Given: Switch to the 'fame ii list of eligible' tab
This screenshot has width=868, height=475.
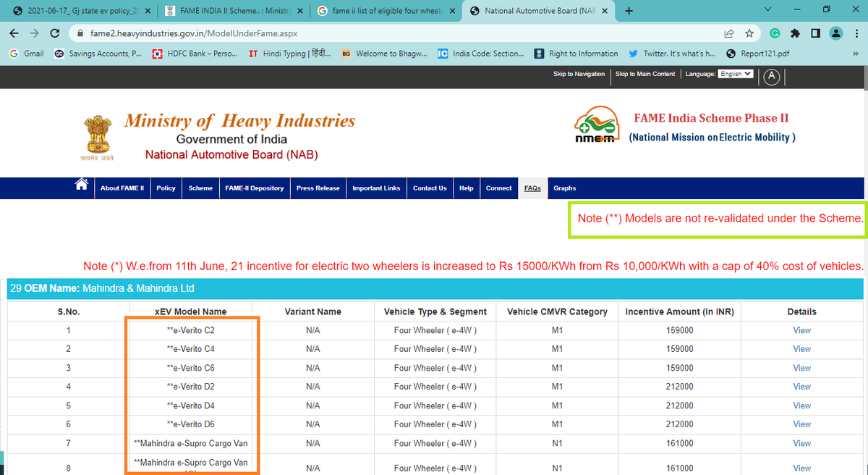Looking at the screenshot, I should tap(386, 11).
